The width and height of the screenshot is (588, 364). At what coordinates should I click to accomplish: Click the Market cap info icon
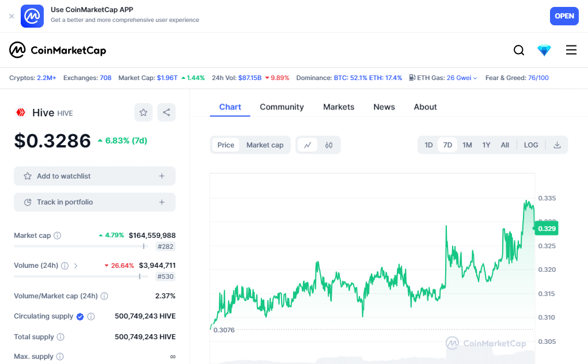tap(58, 236)
